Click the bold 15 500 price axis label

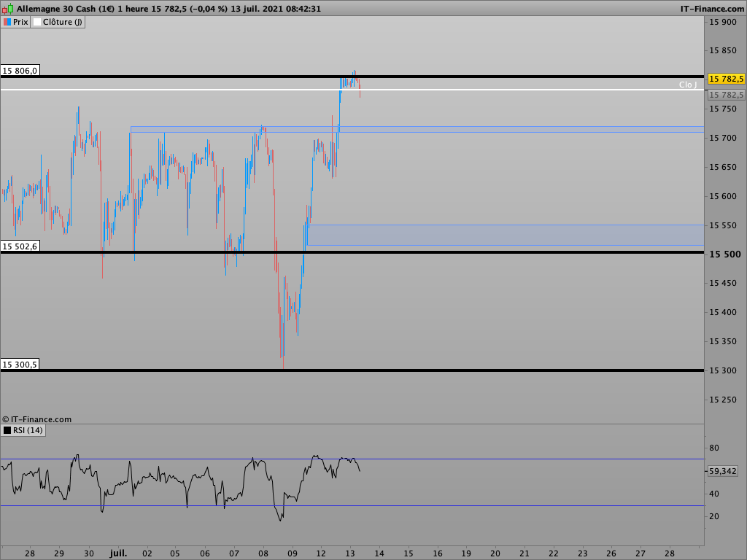tap(725, 254)
